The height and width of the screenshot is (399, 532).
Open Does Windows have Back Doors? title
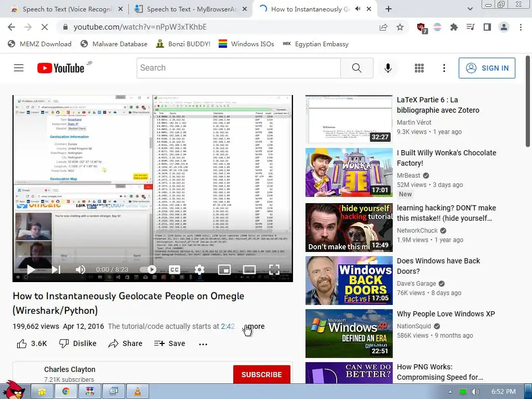click(x=438, y=266)
